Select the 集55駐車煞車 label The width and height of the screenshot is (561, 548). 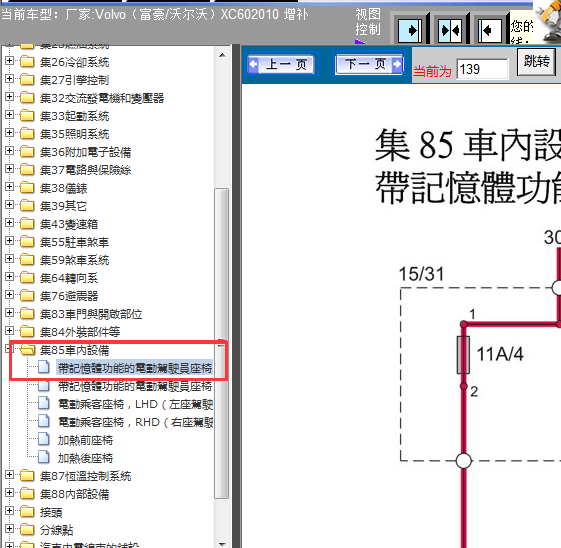pyautogui.click(x=74, y=242)
